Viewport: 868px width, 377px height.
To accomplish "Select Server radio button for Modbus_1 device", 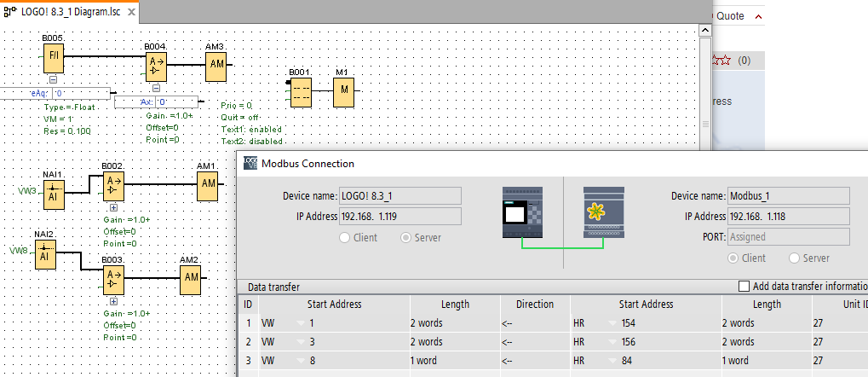I will click(795, 258).
